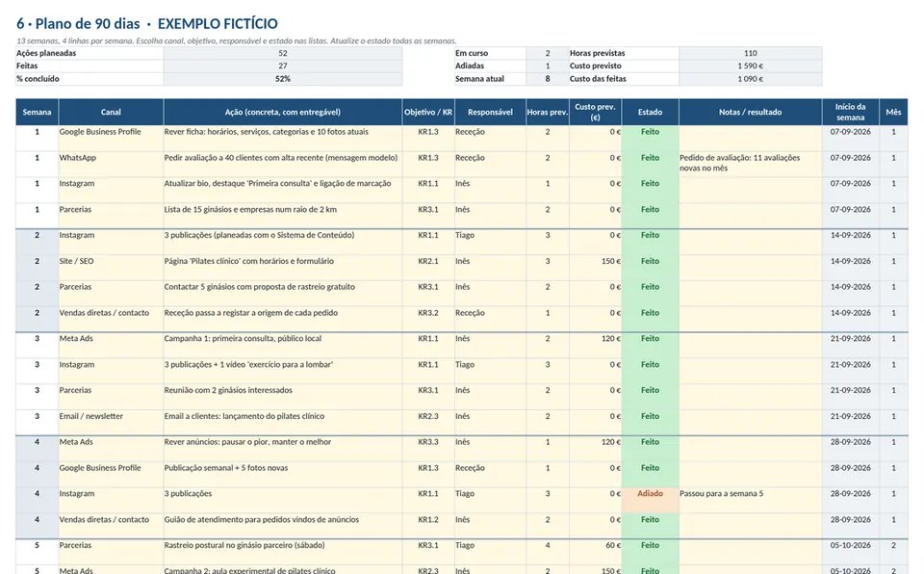Select the 'Feitas' value cell showing 27

tap(283, 66)
